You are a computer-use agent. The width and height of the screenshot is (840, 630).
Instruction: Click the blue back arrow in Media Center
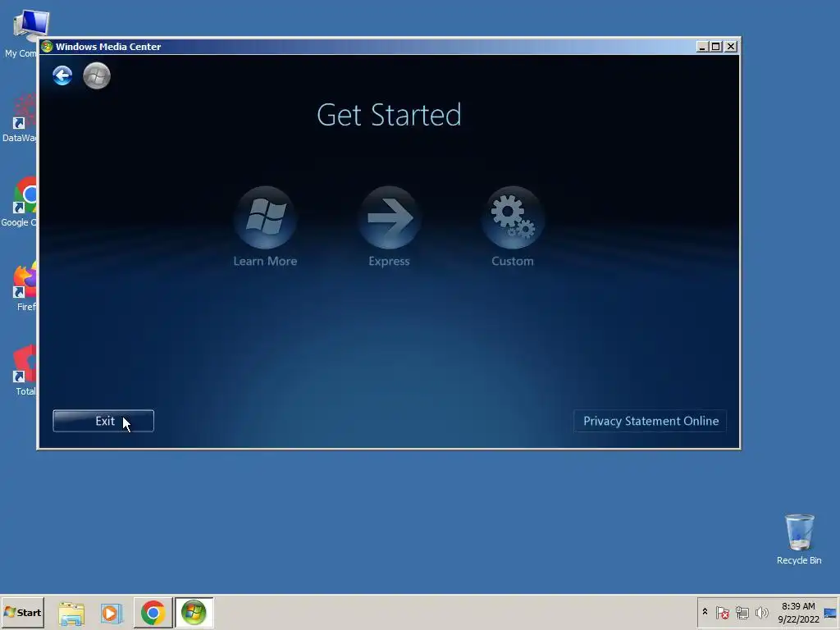click(x=62, y=75)
